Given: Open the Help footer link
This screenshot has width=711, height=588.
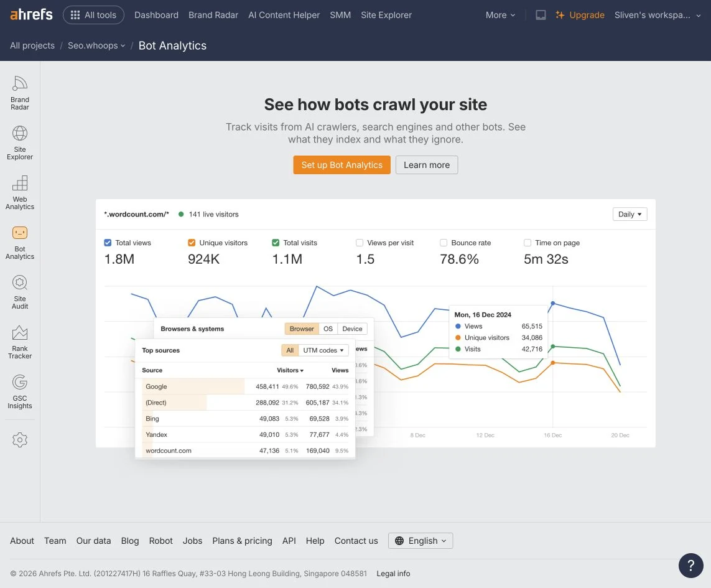Looking at the screenshot, I should coord(315,541).
